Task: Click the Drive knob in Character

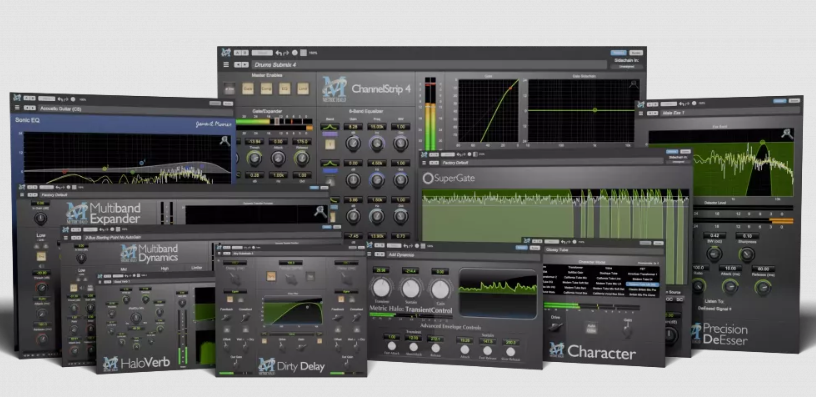Action: 556,326
